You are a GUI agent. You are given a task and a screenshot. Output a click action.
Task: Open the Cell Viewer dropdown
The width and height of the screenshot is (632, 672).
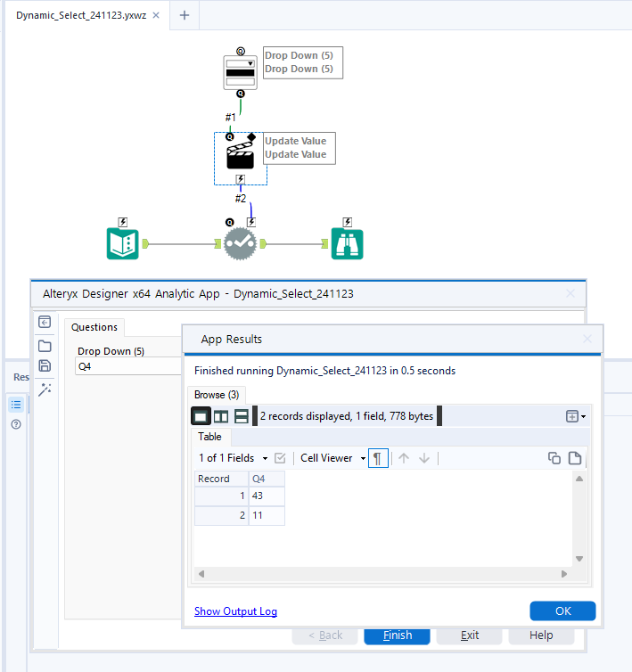click(x=333, y=458)
